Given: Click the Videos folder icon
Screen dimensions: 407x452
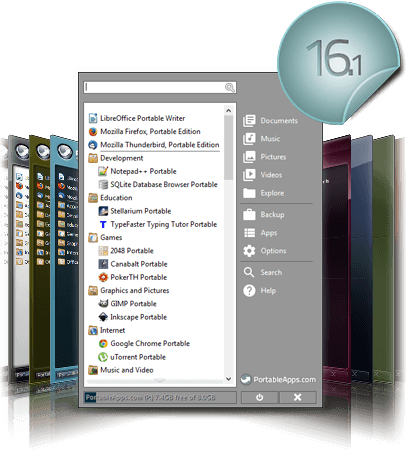Looking at the screenshot, I should coord(249,175).
